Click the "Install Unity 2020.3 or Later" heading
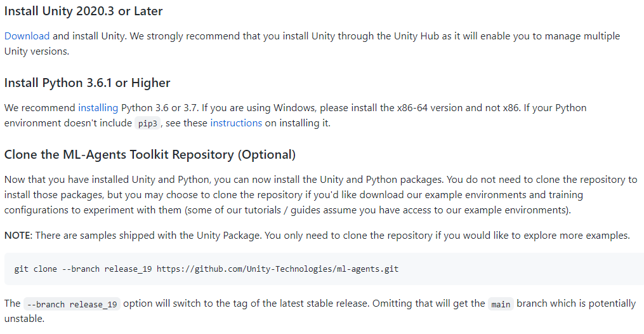Viewport: 644px width, 334px height. click(x=83, y=11)
